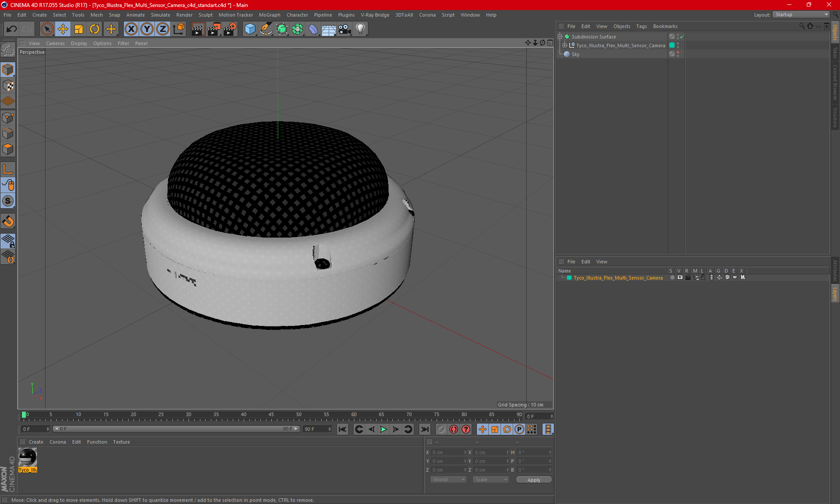Viewport: 840px width, 504px height.
Task: Toggle X-axis lock
Action: click(x=131, y=29)
